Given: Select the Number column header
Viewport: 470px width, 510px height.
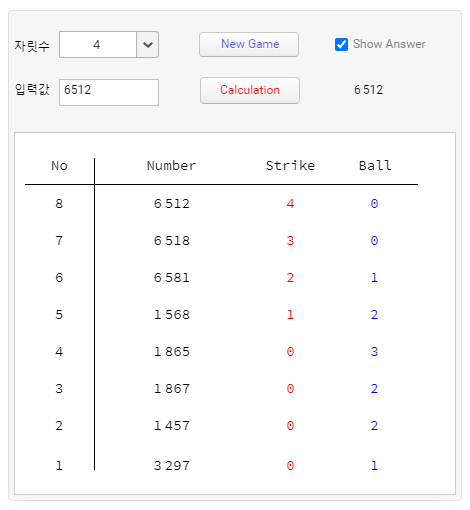Looking at the screenshot, I should 172,166.
